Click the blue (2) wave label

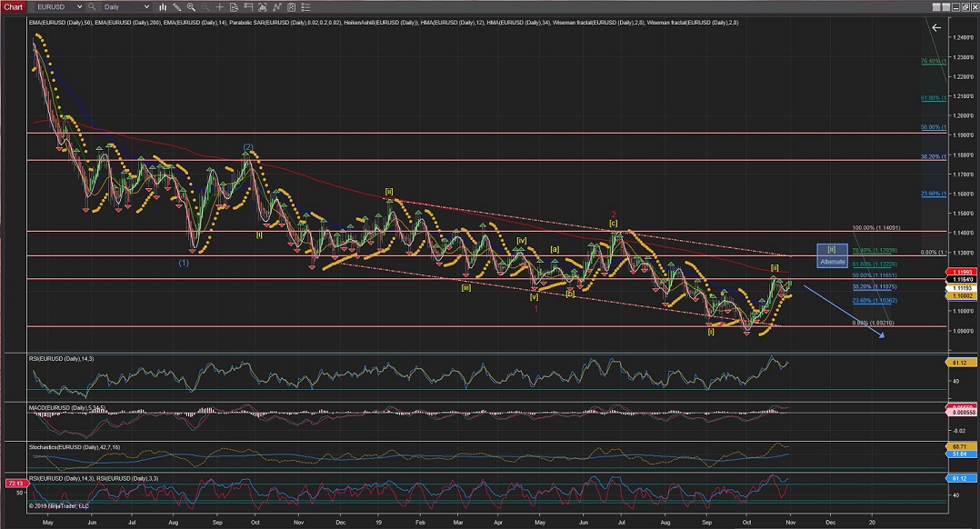[x=248, y=147]
